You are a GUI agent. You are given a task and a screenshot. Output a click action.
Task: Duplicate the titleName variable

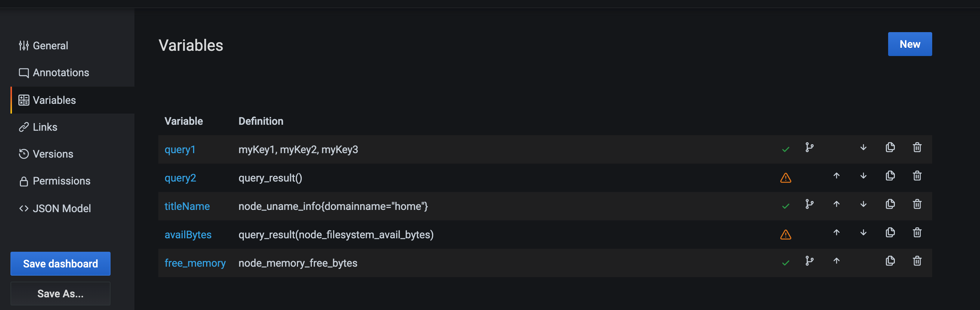890,204
